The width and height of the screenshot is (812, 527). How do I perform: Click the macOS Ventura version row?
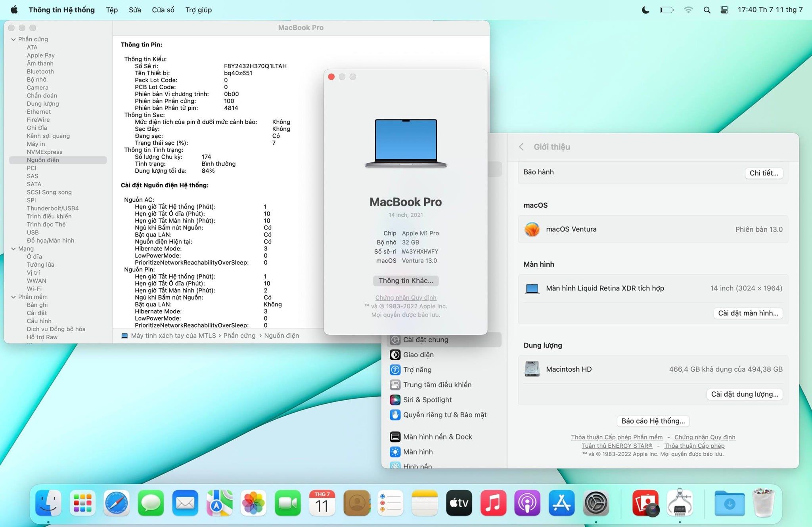(x=653, y=229)
